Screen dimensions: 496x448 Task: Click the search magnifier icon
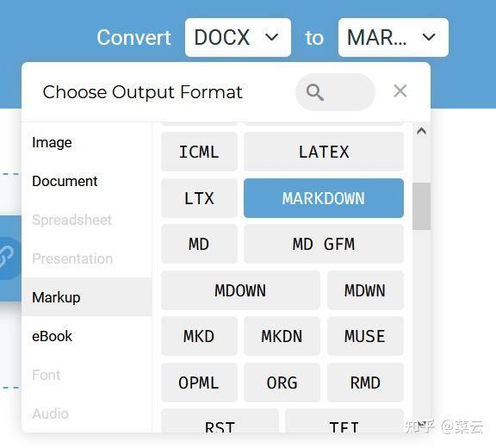tap(315, 92)
